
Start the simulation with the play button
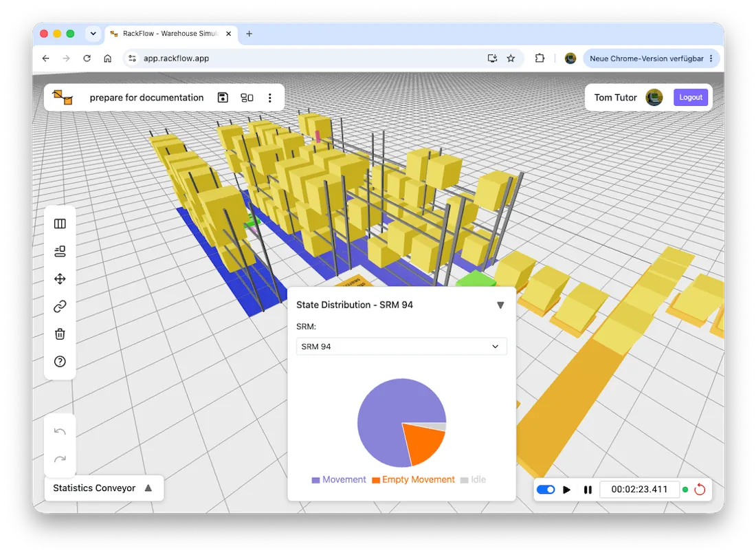(567, 490)
